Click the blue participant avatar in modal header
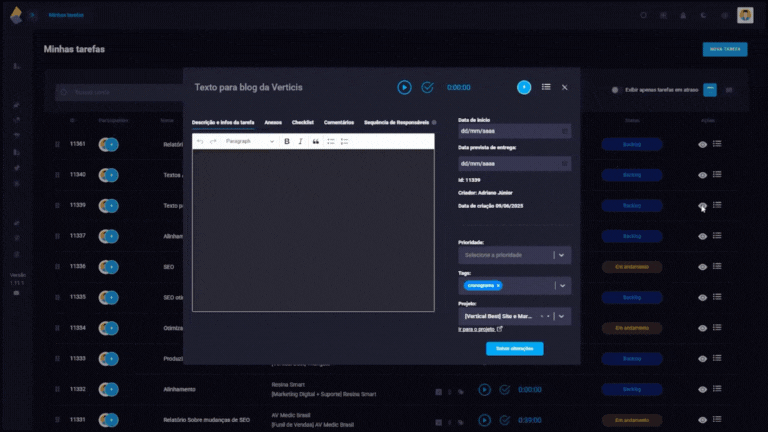 [x=524, y=87]
